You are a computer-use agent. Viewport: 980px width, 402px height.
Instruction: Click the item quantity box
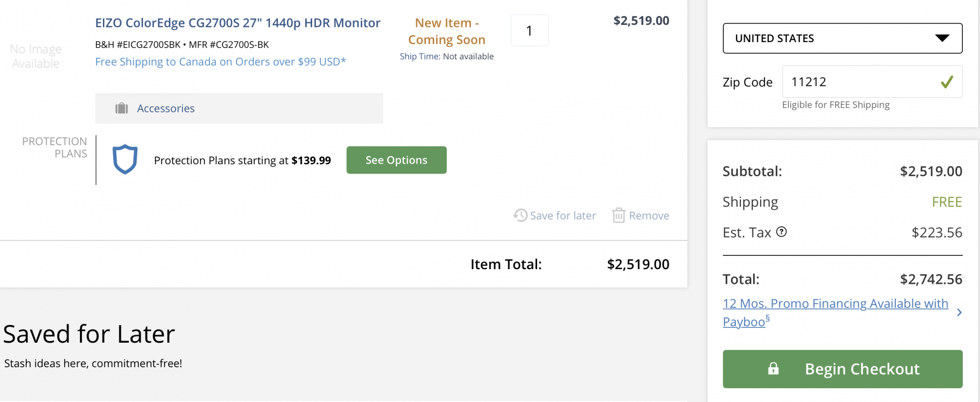pyautogui.click(x=529, y=31)
